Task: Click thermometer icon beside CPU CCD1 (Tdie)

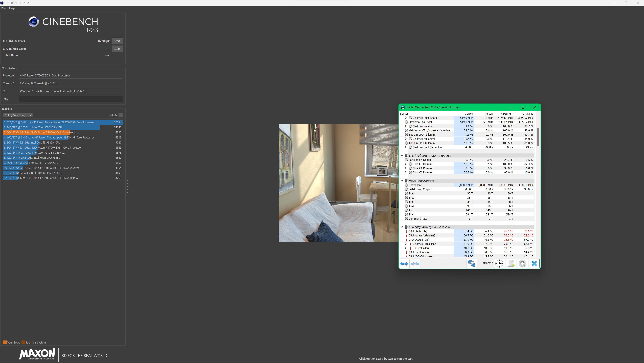Action: (406, 240)
